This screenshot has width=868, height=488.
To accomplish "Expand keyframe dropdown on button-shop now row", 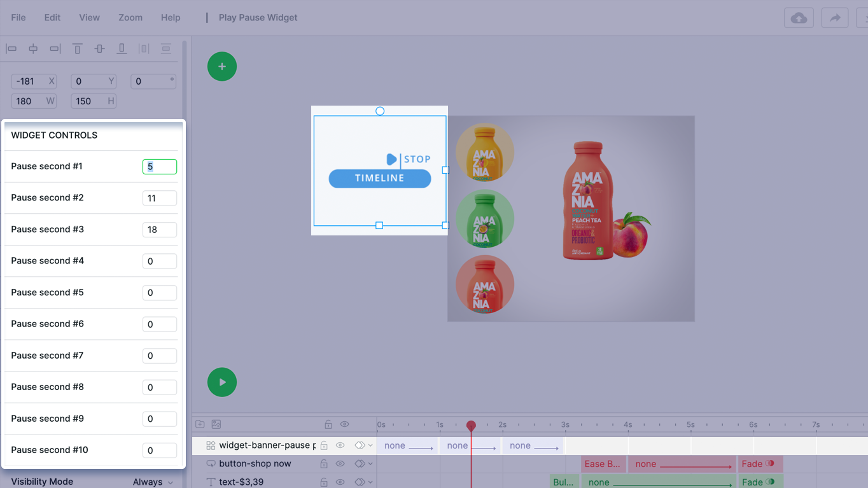I will pos(370,464).
